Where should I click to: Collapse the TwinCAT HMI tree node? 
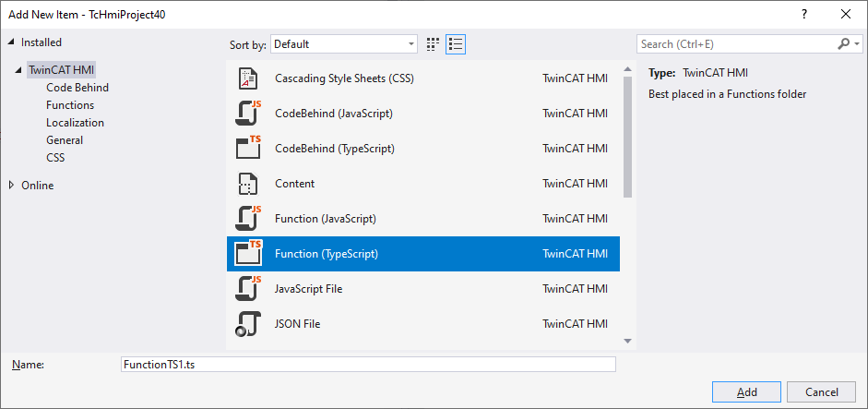tap(20, 70)
